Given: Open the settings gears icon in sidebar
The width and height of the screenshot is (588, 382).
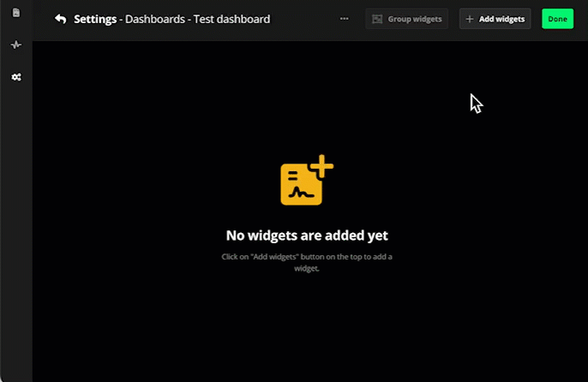Looking at the screenshot, I should coord(15,77).
